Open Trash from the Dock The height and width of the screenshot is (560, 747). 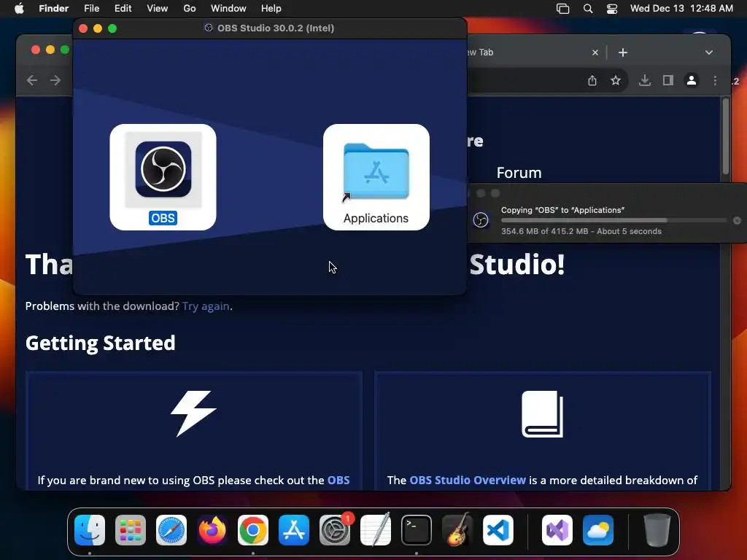point(657,530)
